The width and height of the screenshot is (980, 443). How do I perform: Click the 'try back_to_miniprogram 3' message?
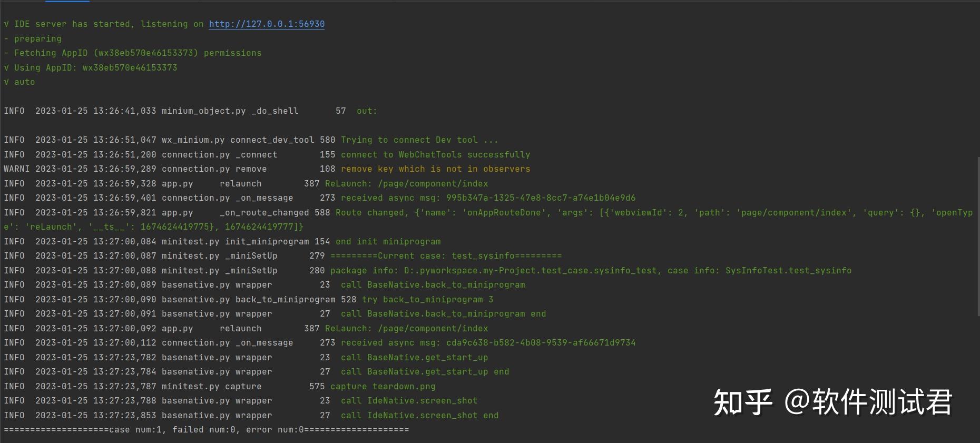pyautogui.click(x=427, y=300)
